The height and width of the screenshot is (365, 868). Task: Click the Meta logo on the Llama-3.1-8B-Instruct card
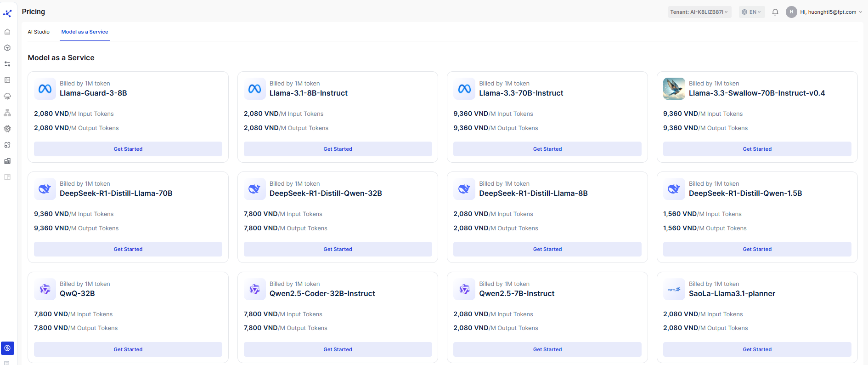click(x=255, y=89)
